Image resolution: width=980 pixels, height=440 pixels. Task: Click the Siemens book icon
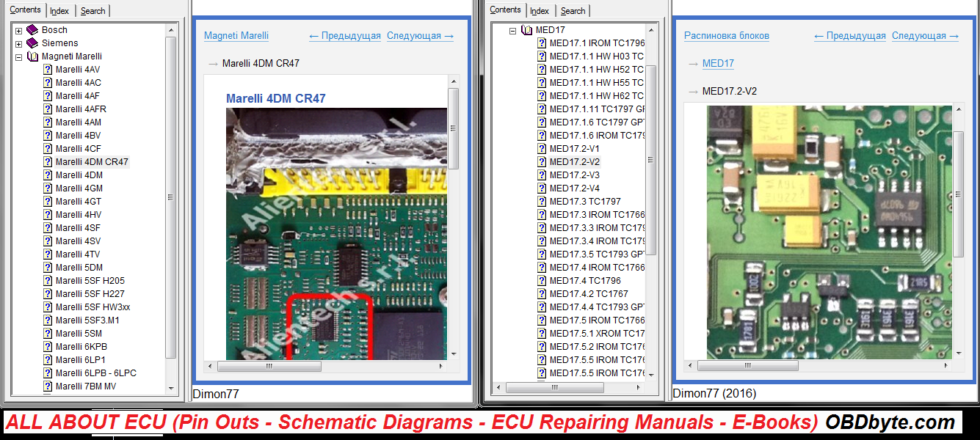click(x=32, y=43)
